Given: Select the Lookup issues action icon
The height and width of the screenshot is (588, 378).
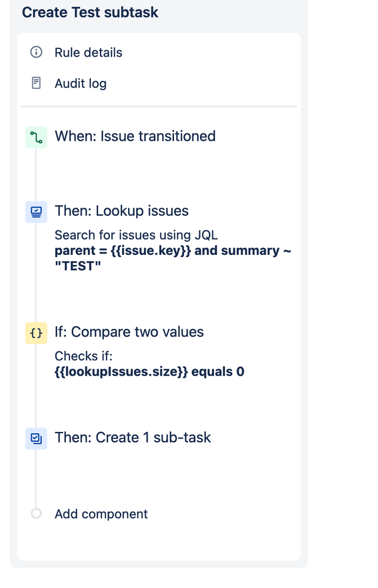Looking at the screenshot, I should click(x=36, y=212).
